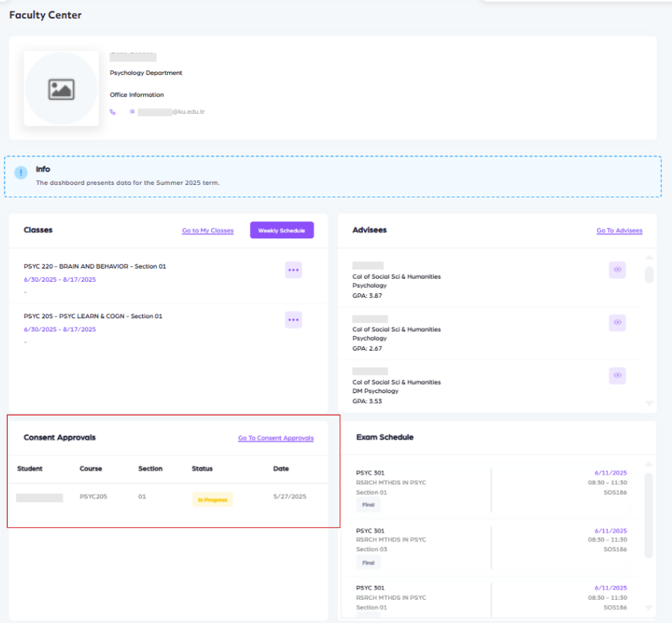Viewport: 672px width, 623px height.
Task: Follow the Go To Advisees link
Action: [619, 231]
